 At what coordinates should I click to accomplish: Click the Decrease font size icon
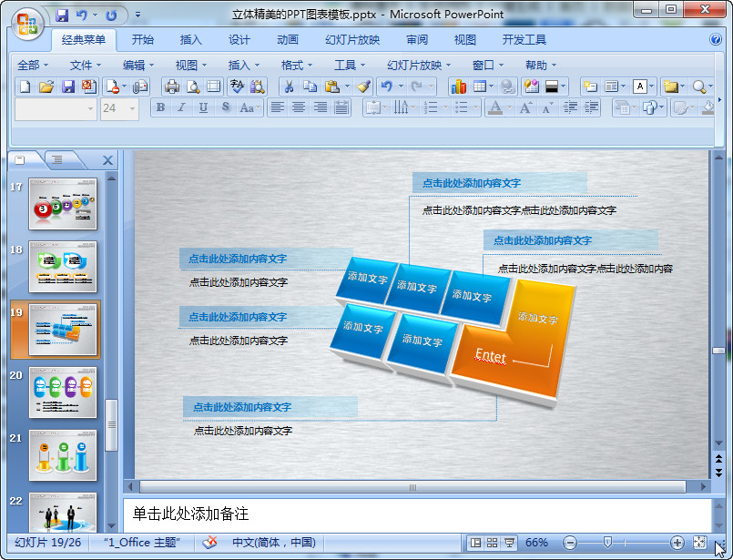tap(547, 108)
